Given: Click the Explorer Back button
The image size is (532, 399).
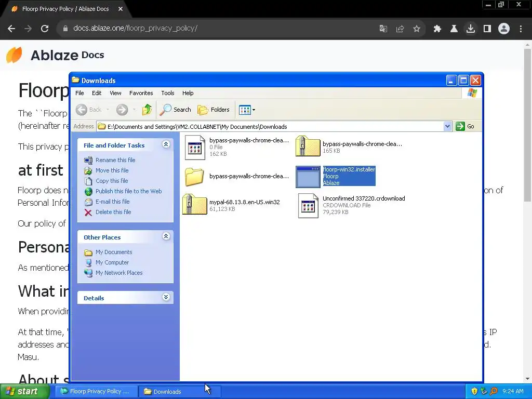Looking at the screenshot, I should click(x=88, y=110).
